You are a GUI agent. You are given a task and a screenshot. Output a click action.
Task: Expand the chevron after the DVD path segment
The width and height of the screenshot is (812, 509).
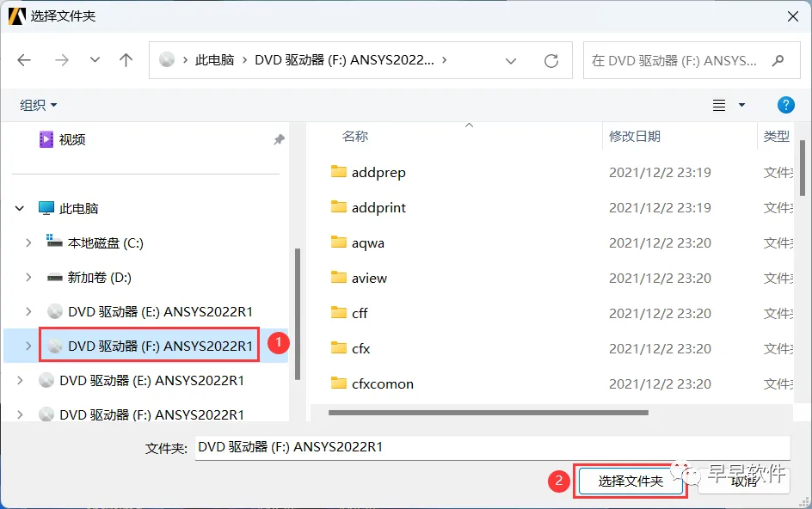tap(445, 60)
